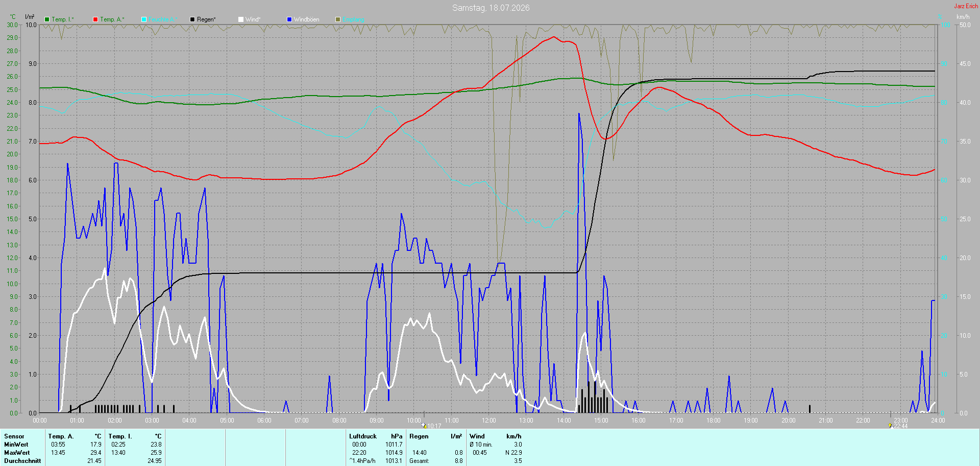Click the Temp. I. maximum time '13:40'
980x466 pixels.
(x=118, y=453)
